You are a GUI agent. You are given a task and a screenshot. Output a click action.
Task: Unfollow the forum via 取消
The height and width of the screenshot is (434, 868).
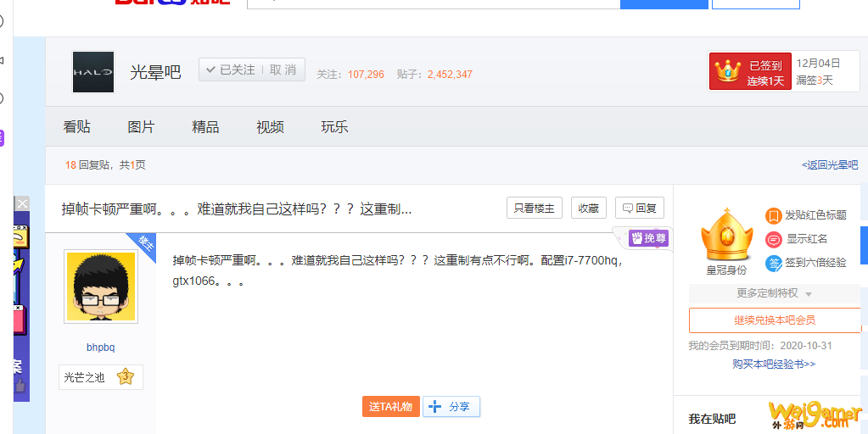click(283, 70)
